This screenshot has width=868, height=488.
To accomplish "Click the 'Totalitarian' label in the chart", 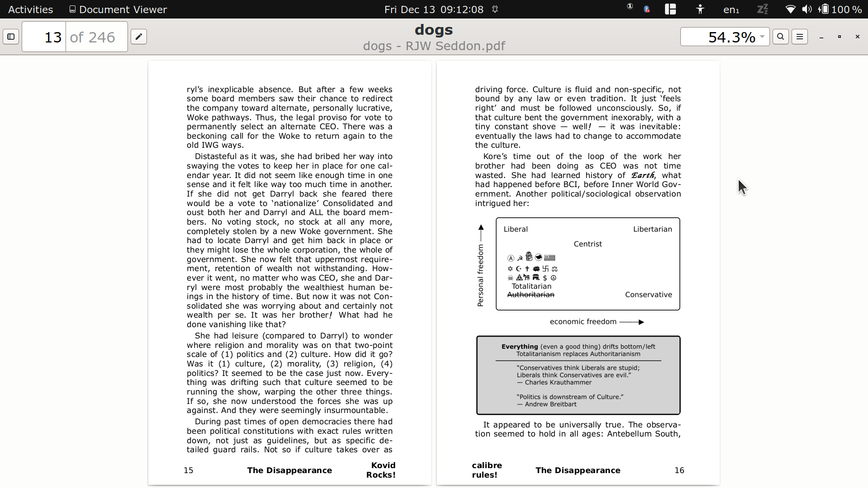I will [x=531, y=286].
